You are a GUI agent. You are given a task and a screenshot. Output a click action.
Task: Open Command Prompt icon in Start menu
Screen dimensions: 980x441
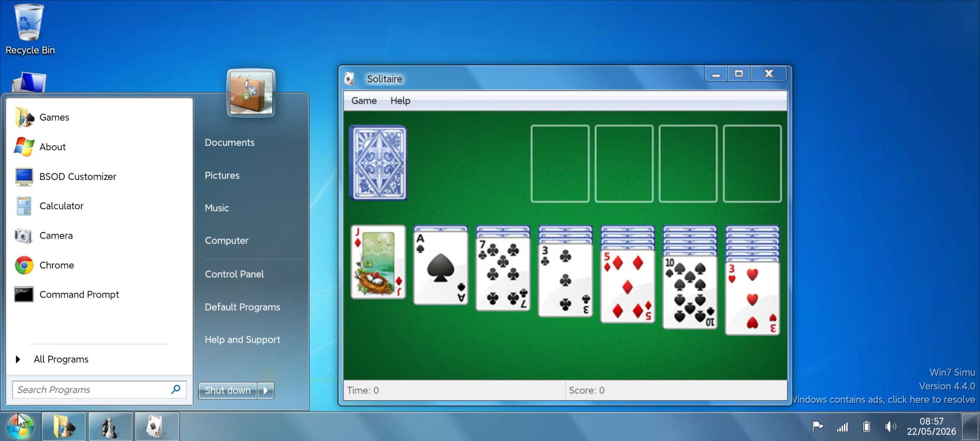tap(24, 294)
